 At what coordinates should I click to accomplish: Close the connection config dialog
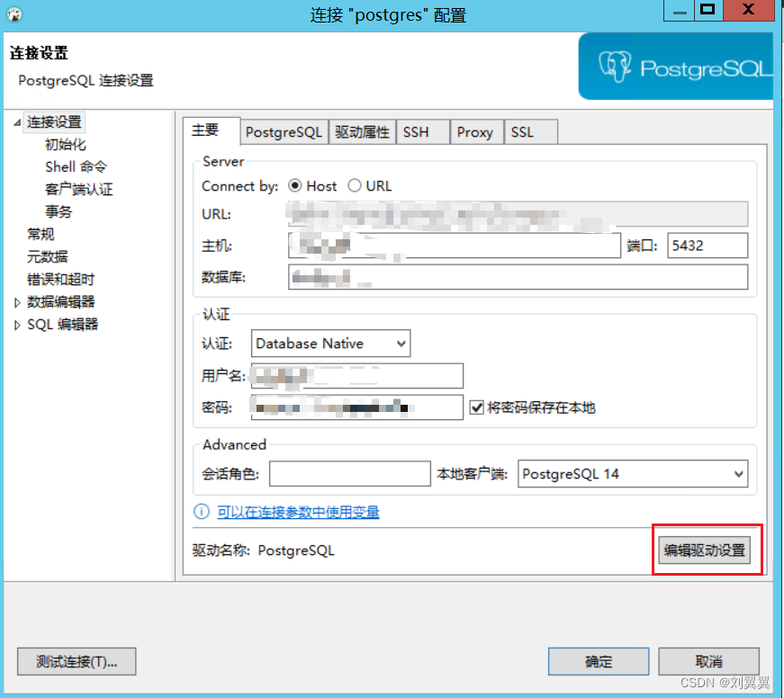click(749, 11)
